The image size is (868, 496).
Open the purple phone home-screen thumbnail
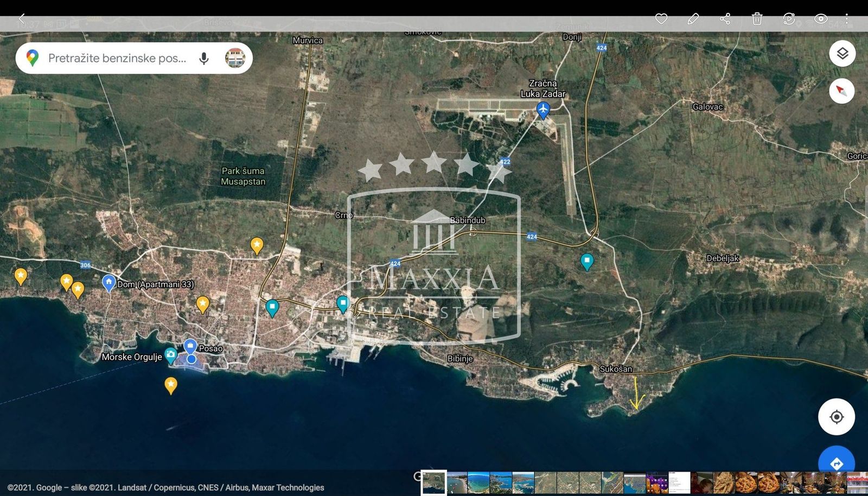(657, 483)
